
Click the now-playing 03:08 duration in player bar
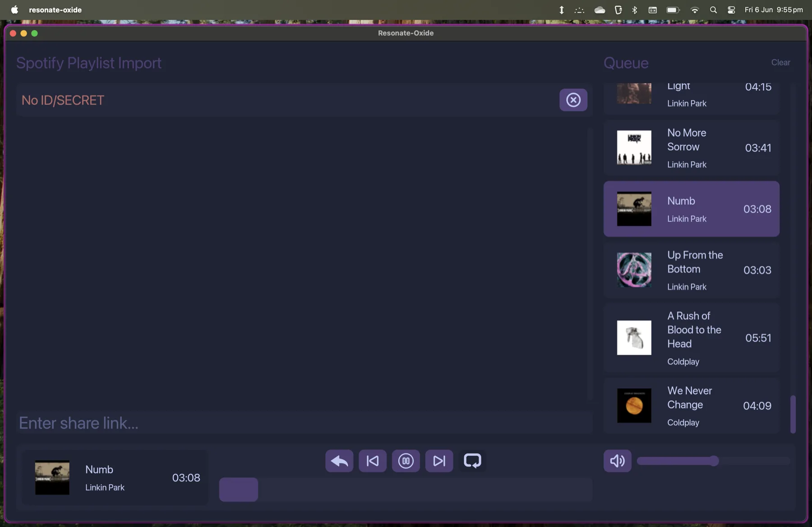pos(186,477)
